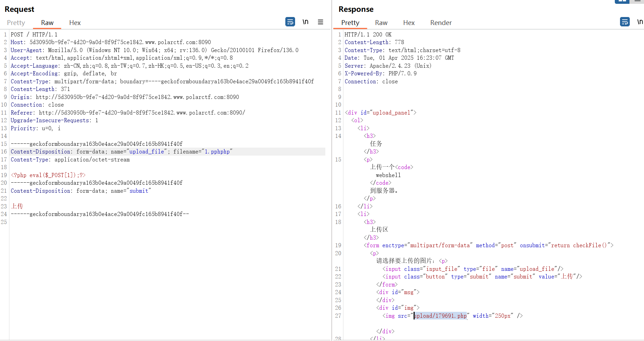The image size is (644, 341).
Task: Click the form enctype multipart/form-data line
Action: pyautogui.click(x=489, y=246)
